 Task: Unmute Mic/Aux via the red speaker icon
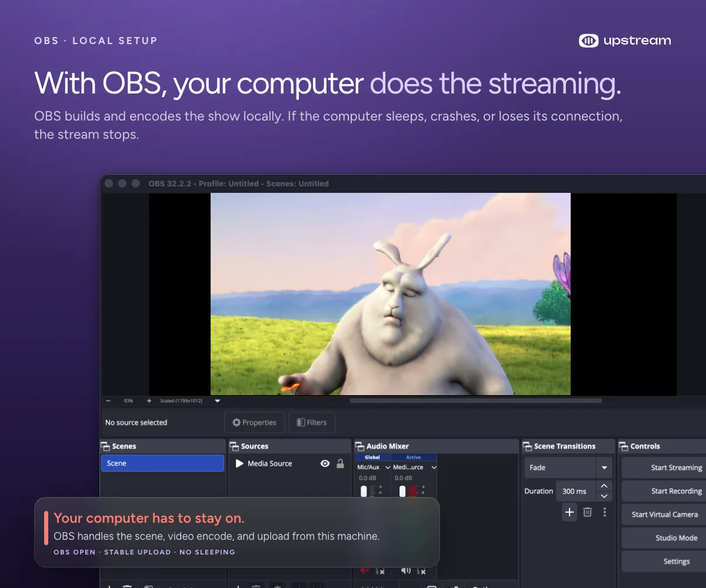click(364, 570)
